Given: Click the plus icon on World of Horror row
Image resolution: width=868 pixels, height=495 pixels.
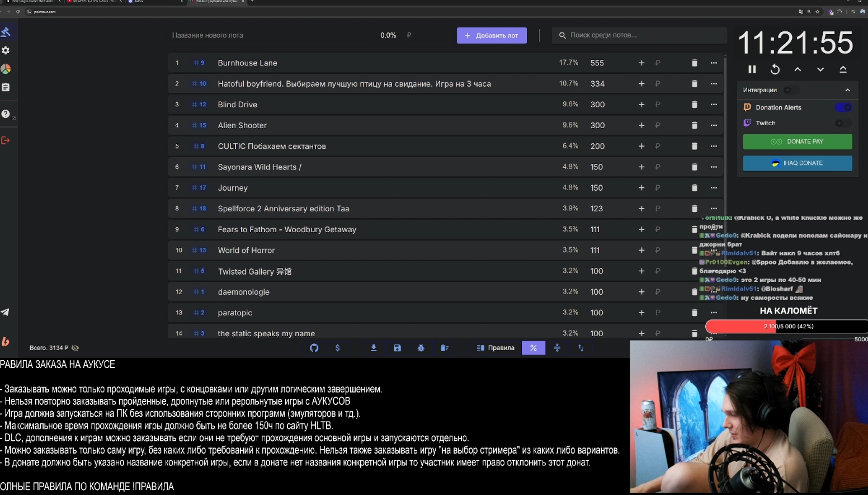Looking at the screenshot, I should [641, 250].
